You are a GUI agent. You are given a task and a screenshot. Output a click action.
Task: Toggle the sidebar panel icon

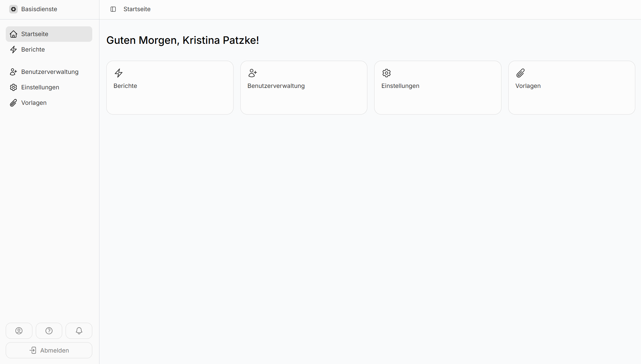point(113,9)
